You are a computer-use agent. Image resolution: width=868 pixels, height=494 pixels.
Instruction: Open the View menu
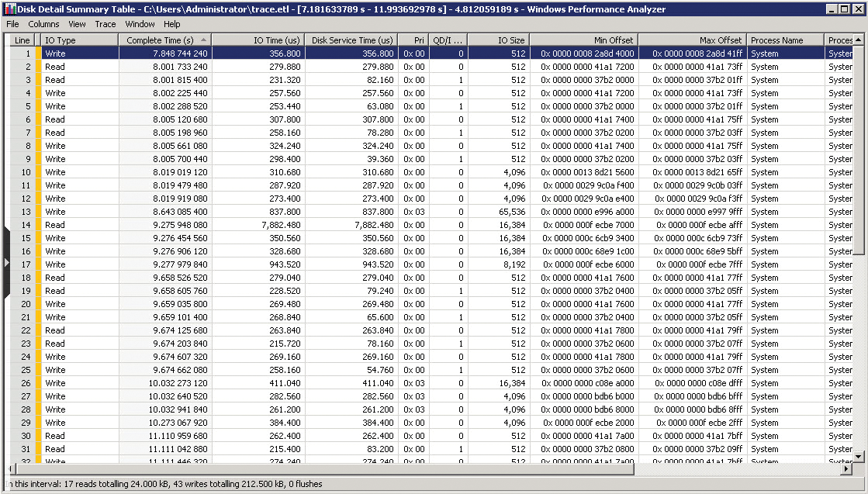(x=76, y=24)
